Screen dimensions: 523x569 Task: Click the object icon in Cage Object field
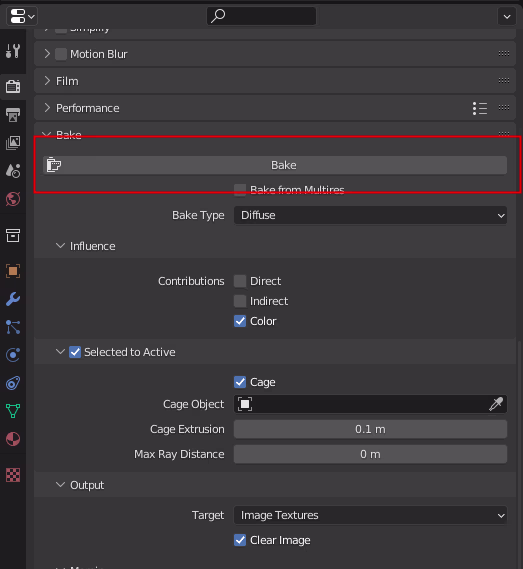pos(245,404)
